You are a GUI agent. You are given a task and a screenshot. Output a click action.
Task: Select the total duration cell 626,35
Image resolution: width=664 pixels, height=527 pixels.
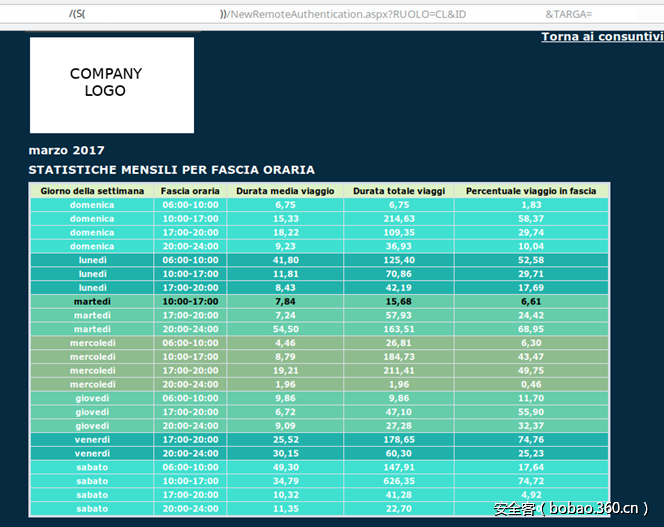pyautogui.click(x=398, y=481)
